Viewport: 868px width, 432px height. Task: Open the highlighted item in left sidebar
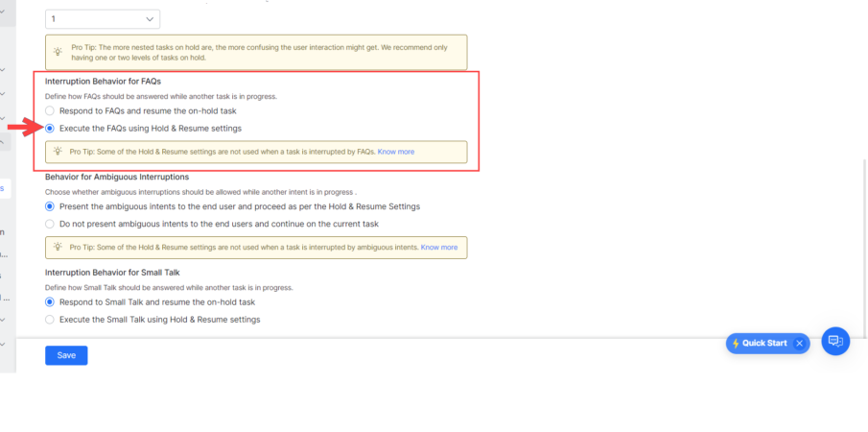pyautogui.click(x=3, y=188)
